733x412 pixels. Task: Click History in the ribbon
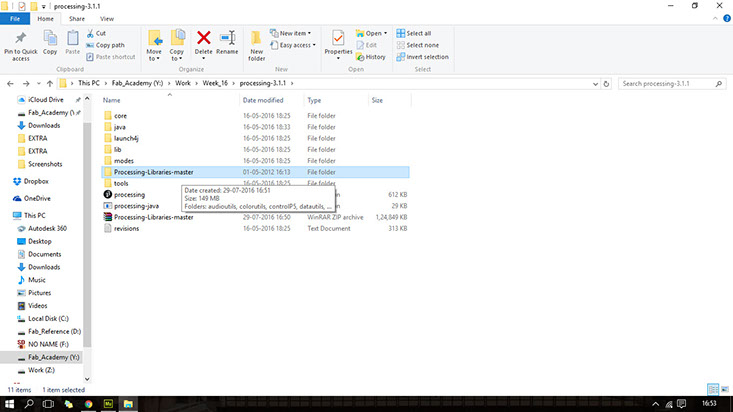click(x=371, y=57)
